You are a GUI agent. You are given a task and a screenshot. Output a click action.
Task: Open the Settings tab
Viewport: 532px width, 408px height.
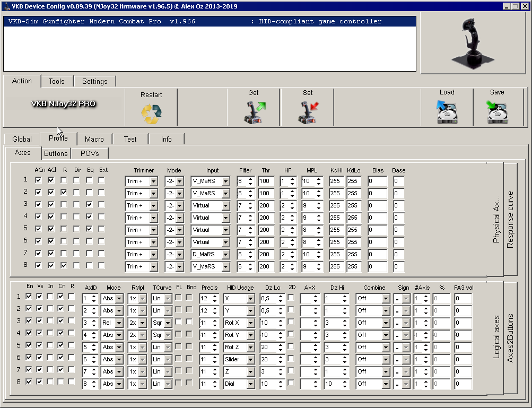coord(94,81)
